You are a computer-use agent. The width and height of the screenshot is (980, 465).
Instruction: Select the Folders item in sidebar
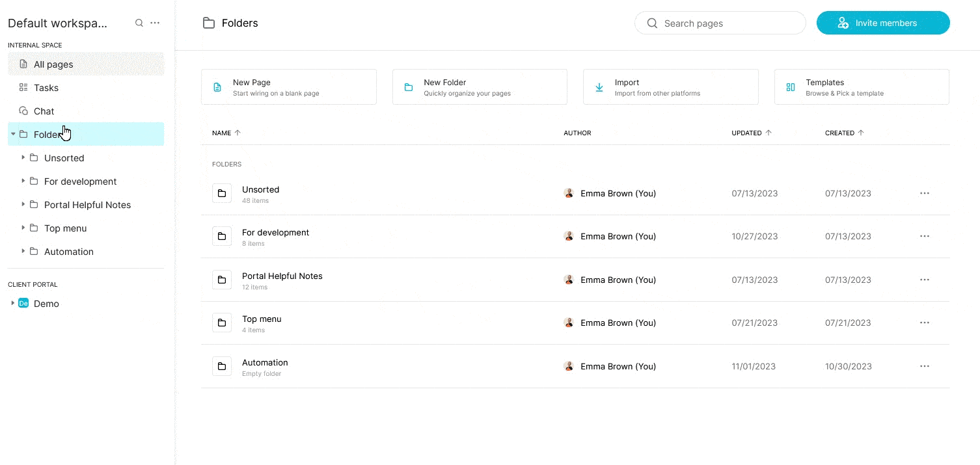[86, 135]
